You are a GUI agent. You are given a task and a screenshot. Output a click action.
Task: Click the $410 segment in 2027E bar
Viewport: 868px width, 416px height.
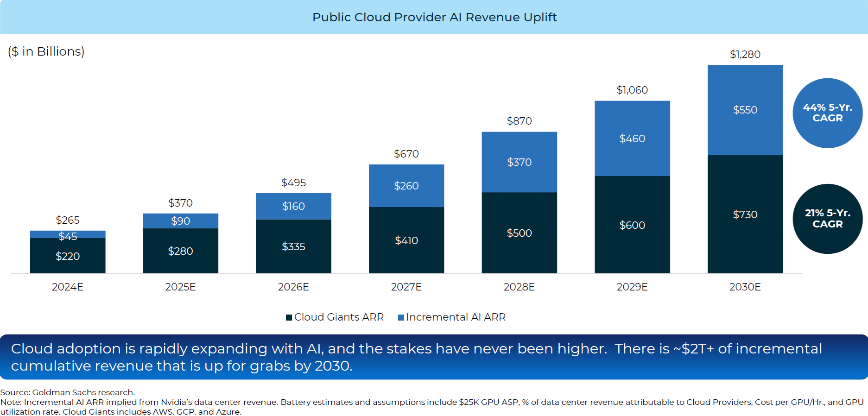click(x=406, y=240)
